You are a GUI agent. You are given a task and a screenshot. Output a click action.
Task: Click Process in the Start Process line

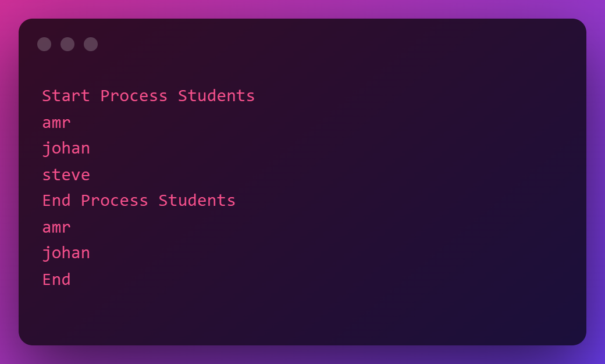pyautogui.click(x=134, y=95)
